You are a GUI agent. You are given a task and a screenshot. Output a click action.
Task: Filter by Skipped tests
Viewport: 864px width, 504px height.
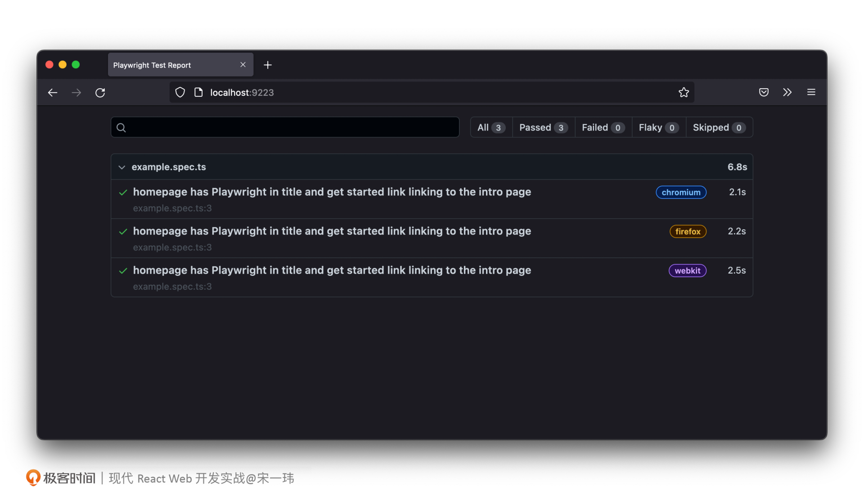point(719,128)
